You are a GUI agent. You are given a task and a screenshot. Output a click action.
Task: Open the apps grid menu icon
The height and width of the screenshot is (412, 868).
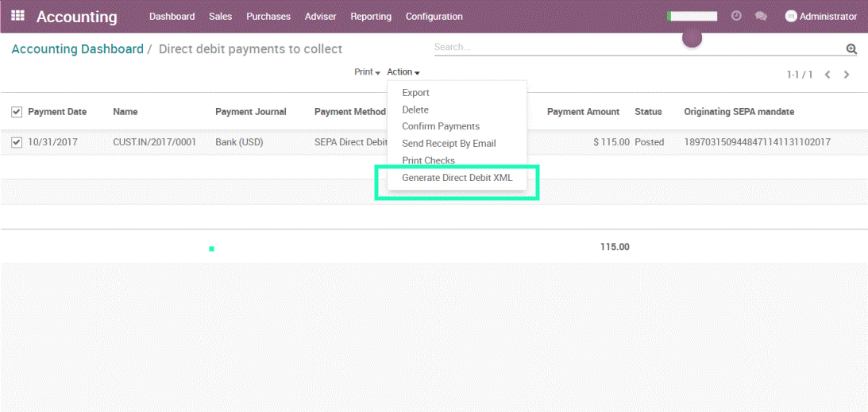coord(17,16)
